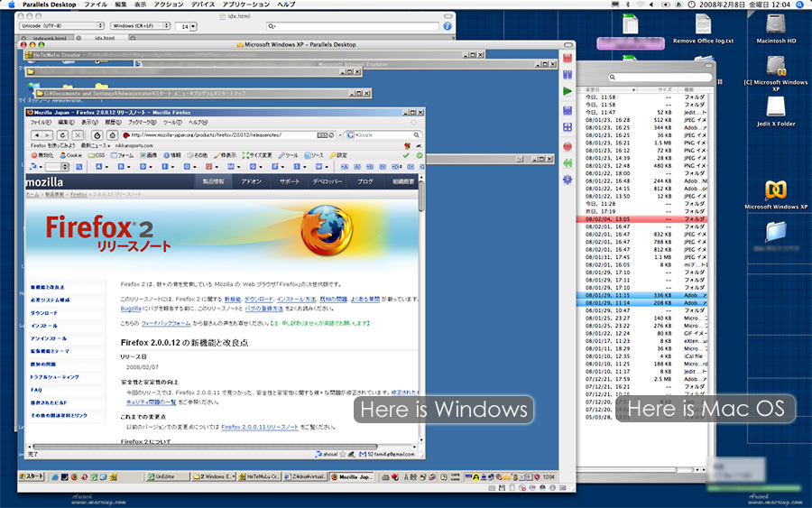Go to Firefox home page button
Screen dimensions: 812x508
(x=113, y=135)
